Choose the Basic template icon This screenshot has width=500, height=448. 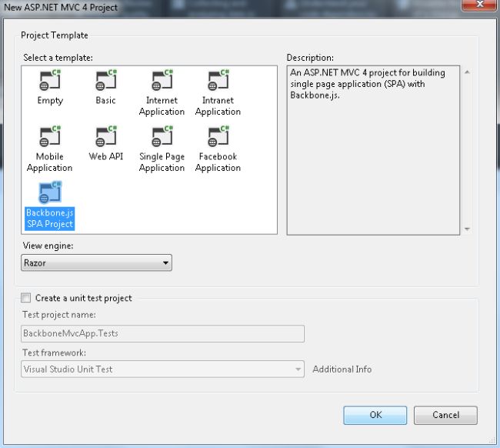tap(106, 80)
